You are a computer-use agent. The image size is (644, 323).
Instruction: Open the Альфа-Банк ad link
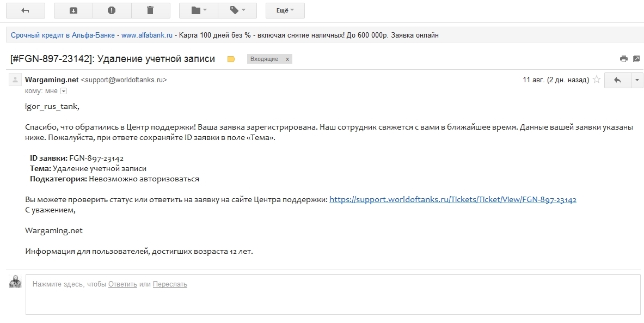[63, 35]
